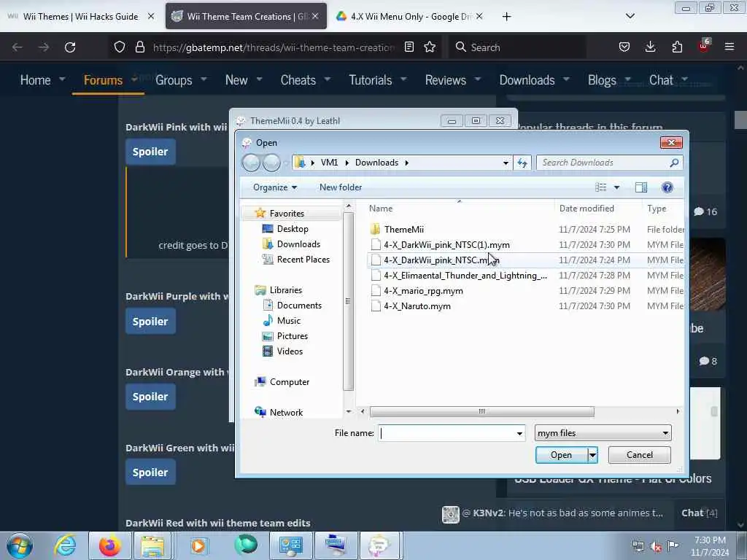Open Reviews item on GBAtemp navbar
The image size is (747, 560).
click(x=446, y=80)
